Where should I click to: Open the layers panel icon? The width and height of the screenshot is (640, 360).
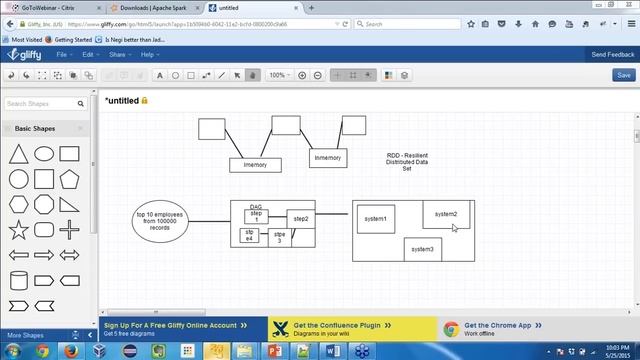pyautogui.click(x=404, y=76)
